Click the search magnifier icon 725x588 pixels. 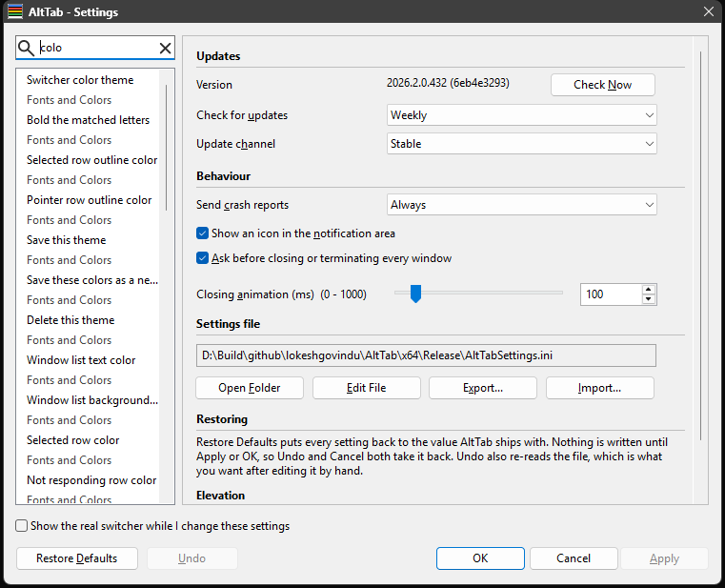[x=26, y=48]
